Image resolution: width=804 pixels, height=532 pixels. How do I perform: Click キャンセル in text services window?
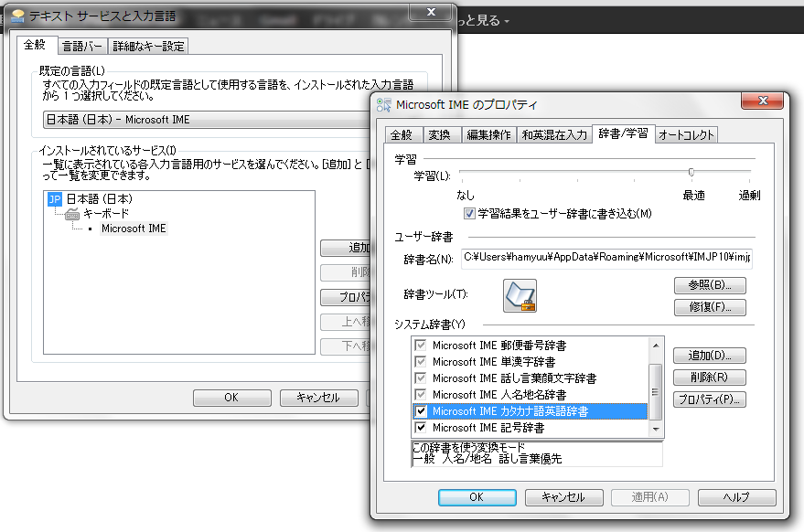tap(318, 398)
